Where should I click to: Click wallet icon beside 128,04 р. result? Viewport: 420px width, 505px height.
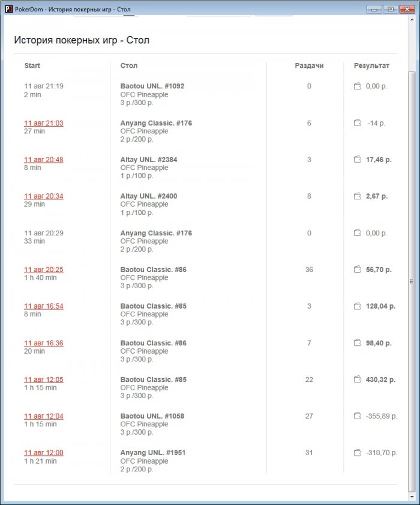point(358,306)
